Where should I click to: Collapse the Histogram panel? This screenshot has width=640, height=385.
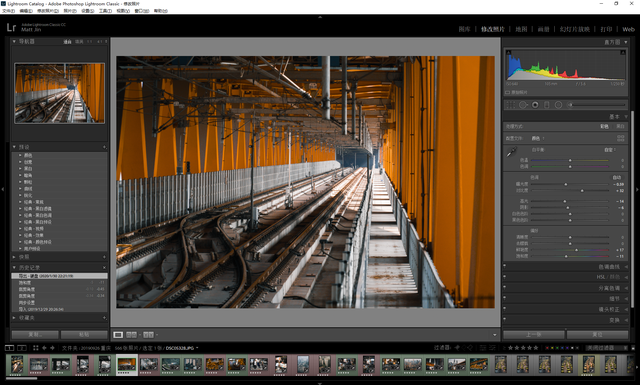click(x=626, y=42)
